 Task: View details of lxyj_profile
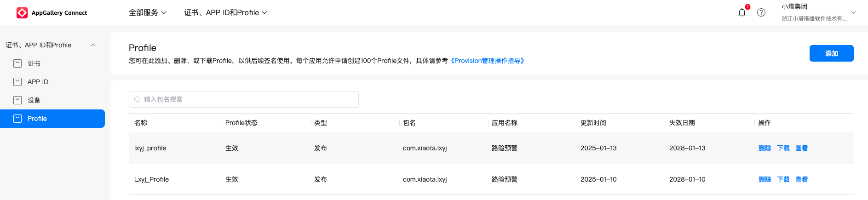[x=801, y=148]
